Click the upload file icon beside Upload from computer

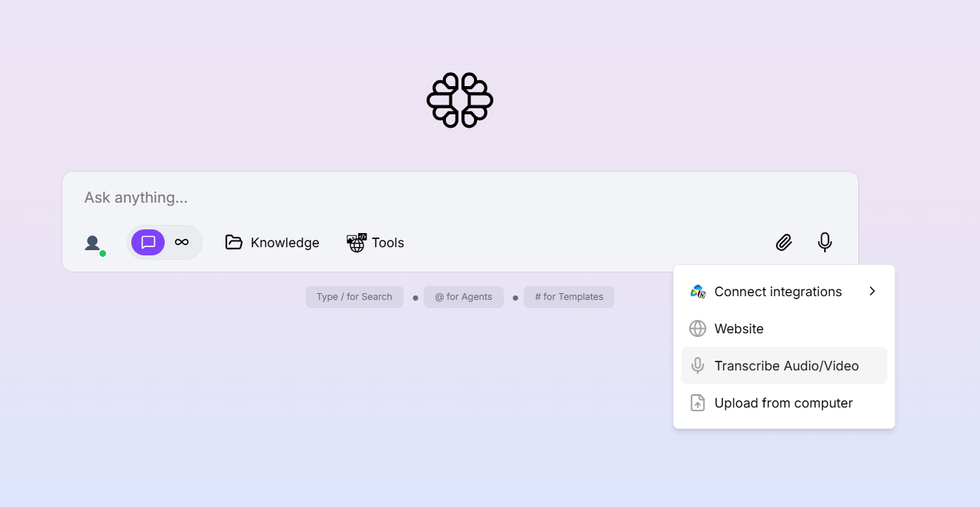click(x=697, y=402)
